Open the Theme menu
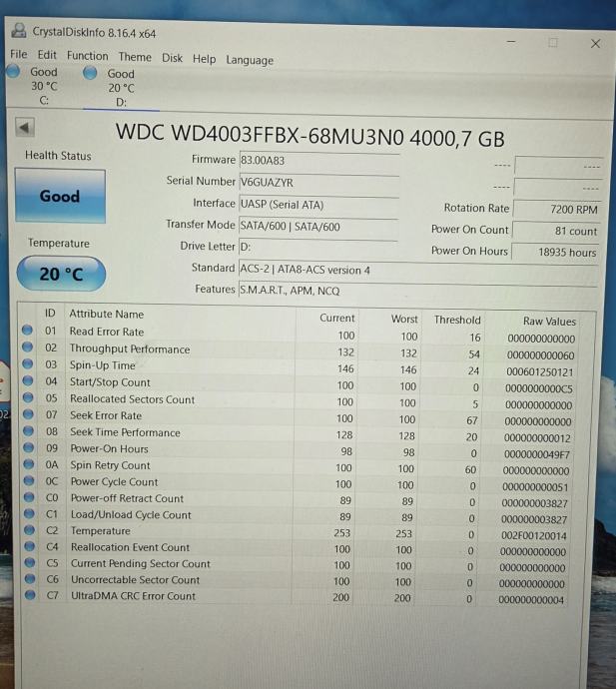 click(x=135, y=57)
